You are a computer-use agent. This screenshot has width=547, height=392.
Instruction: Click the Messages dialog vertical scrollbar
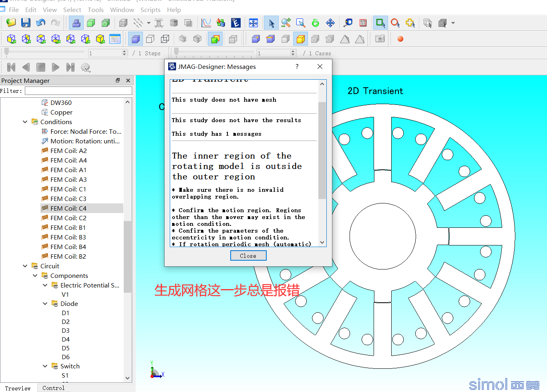coord(322,150)
